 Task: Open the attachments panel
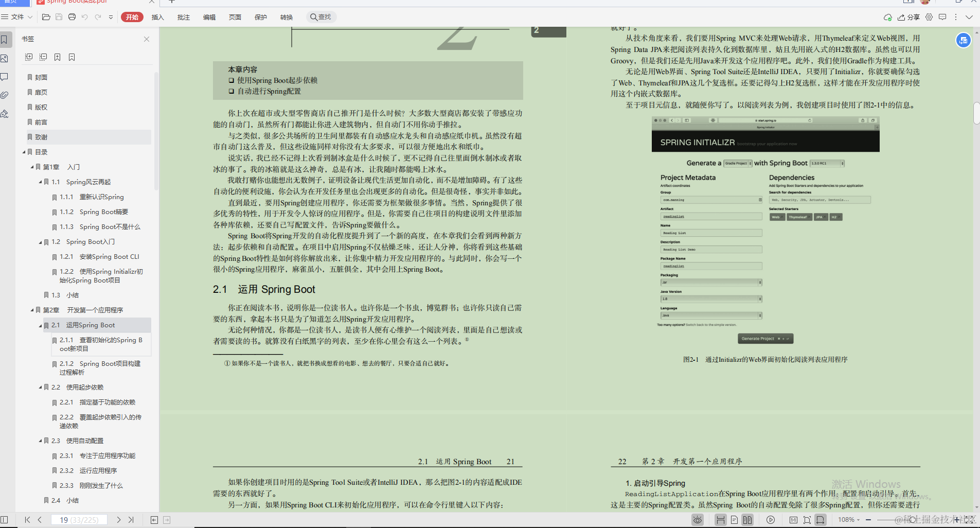pyautogui.click(x=5, y=94)
